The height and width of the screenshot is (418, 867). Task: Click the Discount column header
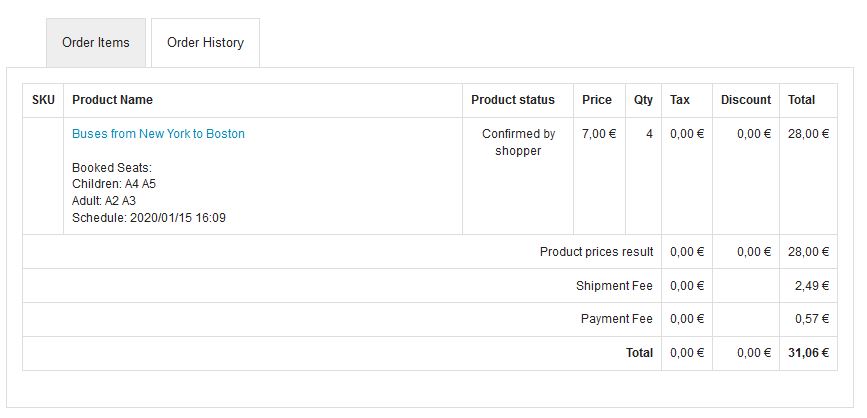(745, 100)
